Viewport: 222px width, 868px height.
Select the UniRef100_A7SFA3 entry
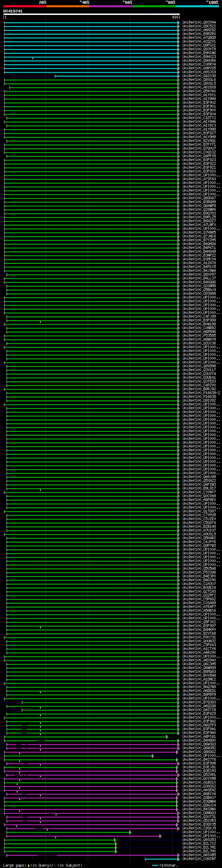click(199, 179)
